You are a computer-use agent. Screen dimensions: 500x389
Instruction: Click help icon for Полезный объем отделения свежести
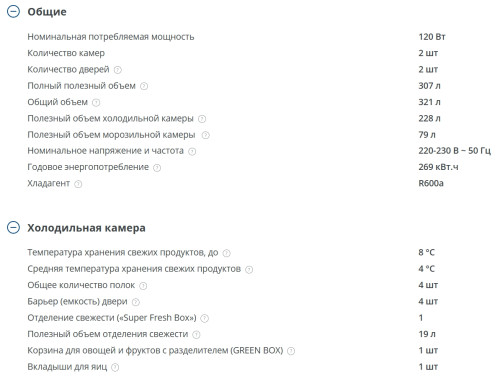(197, 335)
